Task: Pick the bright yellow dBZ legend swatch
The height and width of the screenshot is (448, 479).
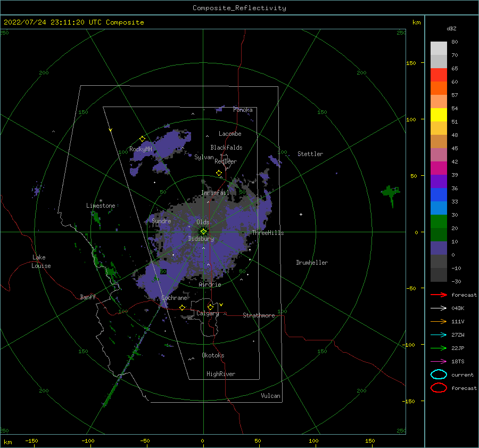Action: [x=439, y=115]
